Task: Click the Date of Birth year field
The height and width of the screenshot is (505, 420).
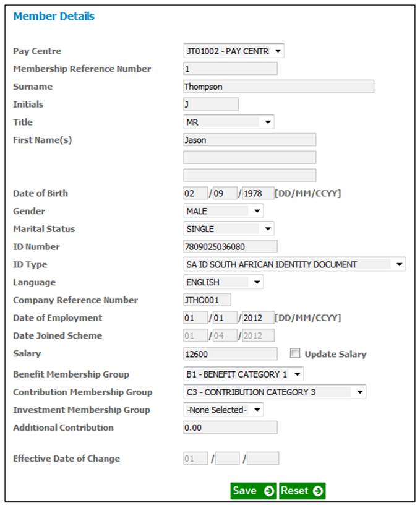Action: point(258,193)
